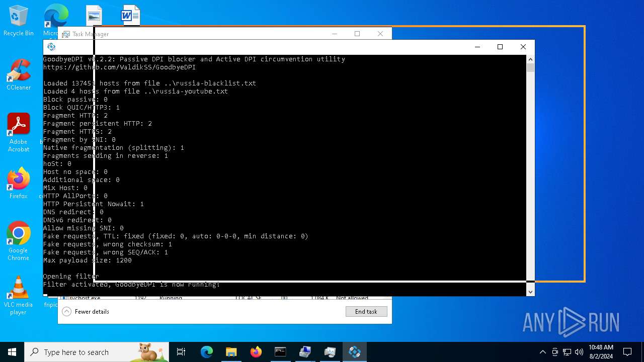644x362 pixels.
Task: Maximize the Task Manager window
Action: (357, 34)
